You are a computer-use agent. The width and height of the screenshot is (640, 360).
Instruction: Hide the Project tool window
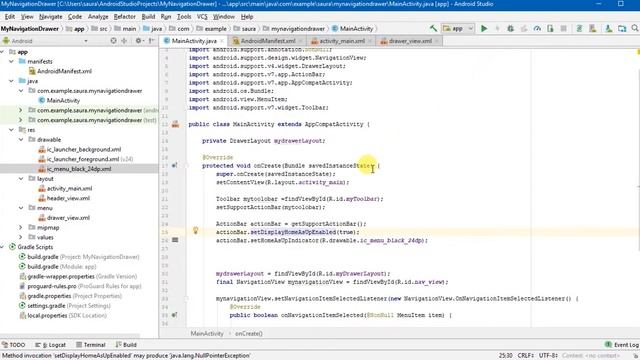[151, 40]
